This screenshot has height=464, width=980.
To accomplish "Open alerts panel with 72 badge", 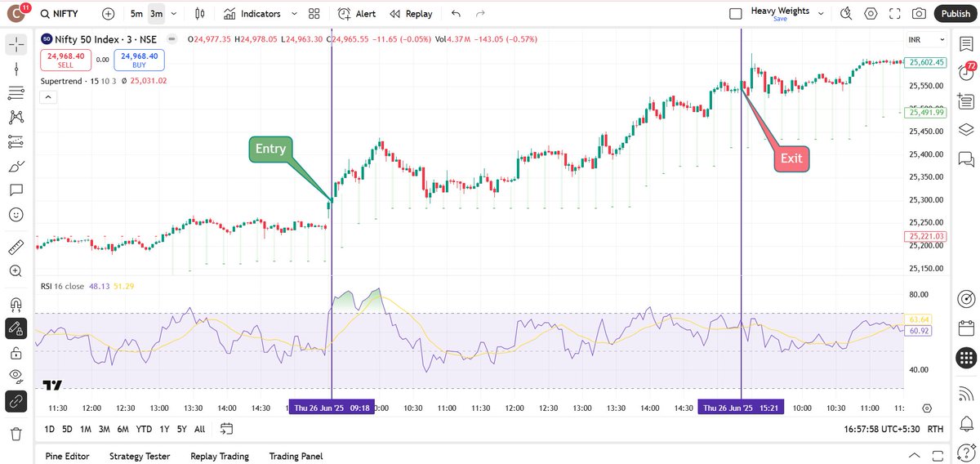I will (x=967, y=71).
